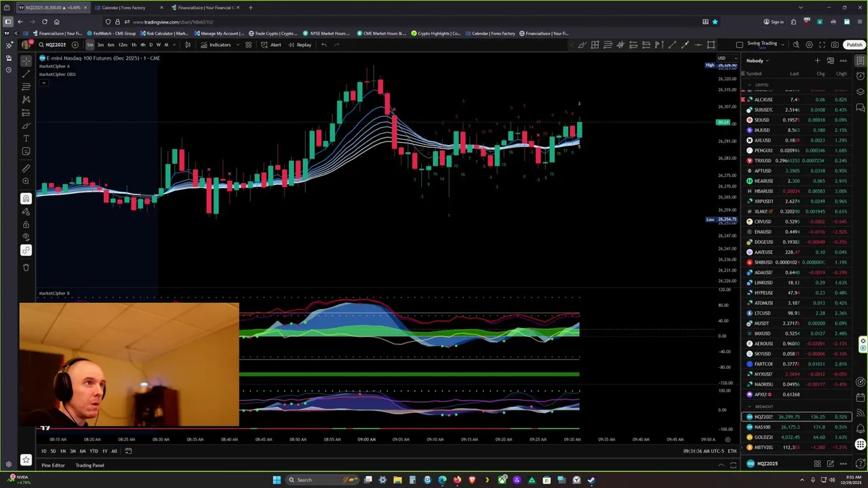Image resolution: width=868 pixels, height=488 pixels.
Task: Open the FedWatch CME Group bookmark
Action: click(112, 33)
